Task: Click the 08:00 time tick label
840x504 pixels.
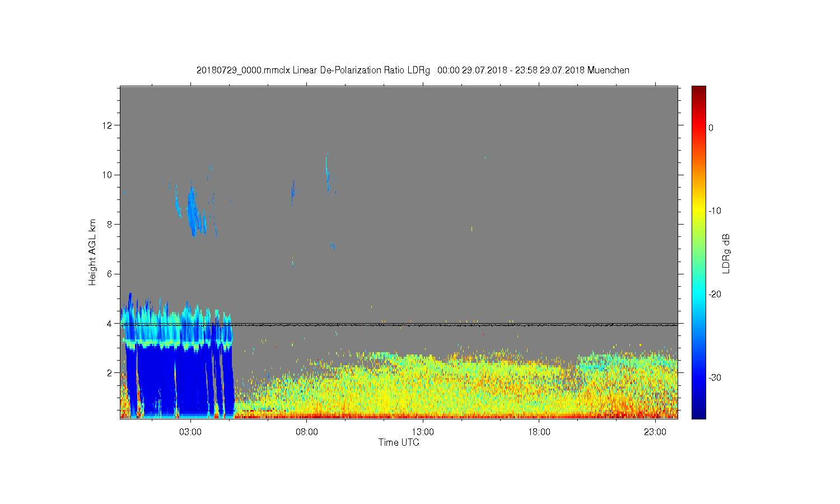Action: coord(307,432)
